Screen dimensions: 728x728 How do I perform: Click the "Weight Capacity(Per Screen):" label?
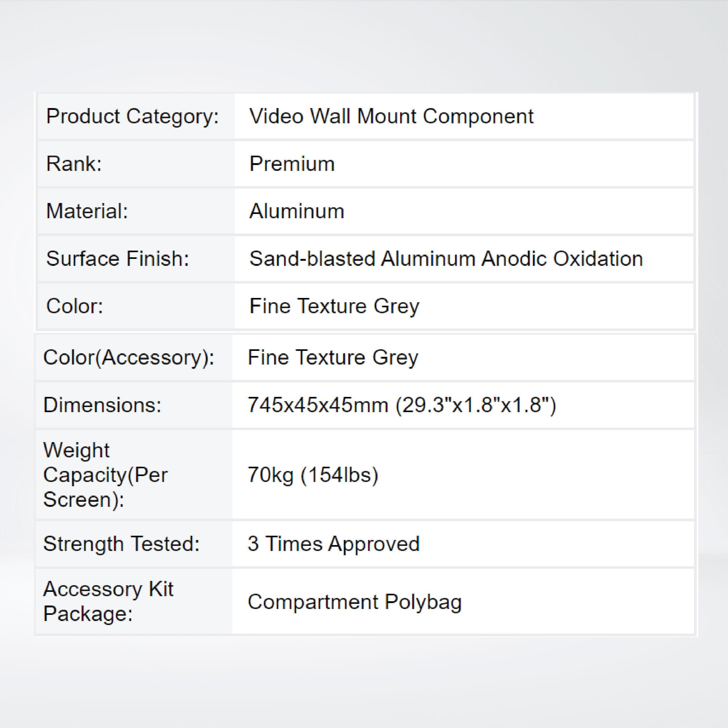(105, 474)
